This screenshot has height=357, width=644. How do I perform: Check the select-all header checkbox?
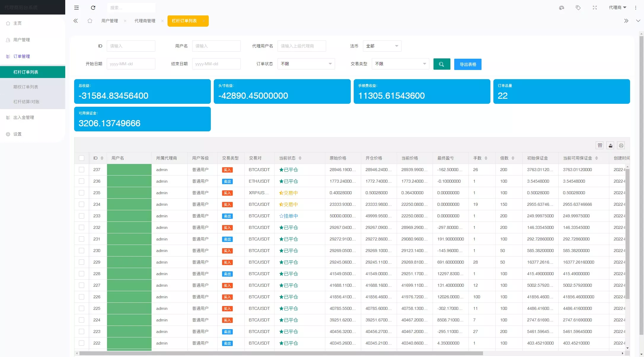click(82, 158)
